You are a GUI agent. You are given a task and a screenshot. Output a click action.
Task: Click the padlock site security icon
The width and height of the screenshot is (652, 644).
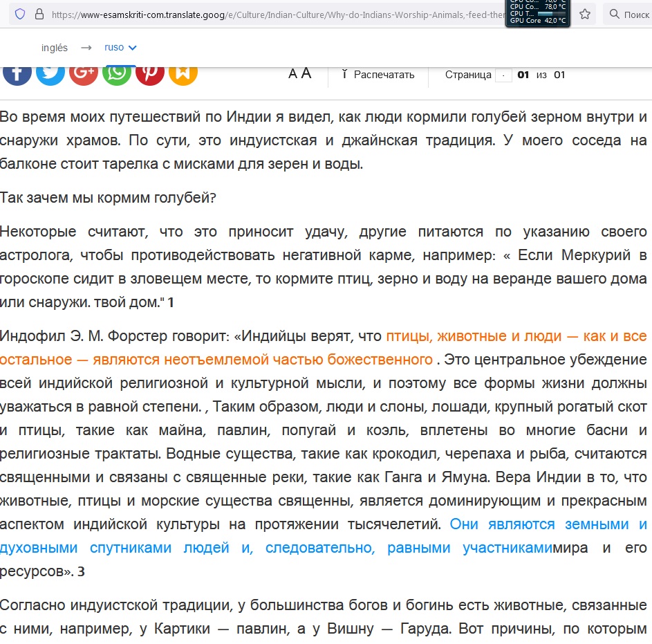[x=38, y=14]
